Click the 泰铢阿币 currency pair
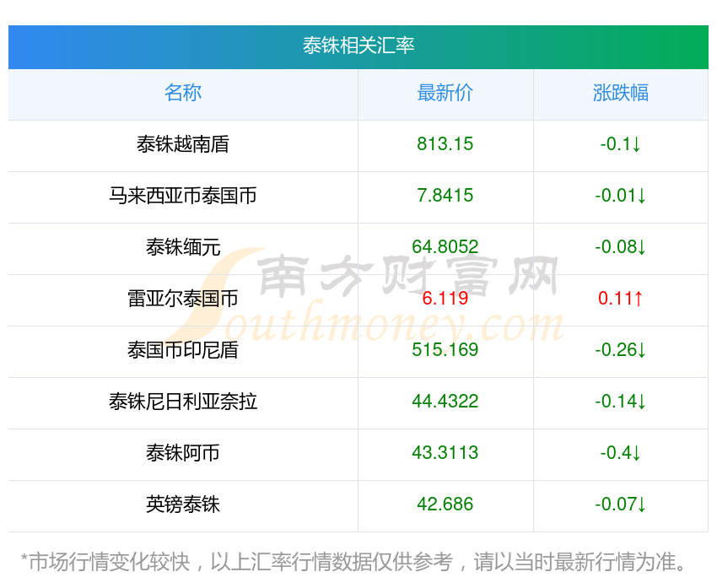717x588 pixels. point(183,453)
